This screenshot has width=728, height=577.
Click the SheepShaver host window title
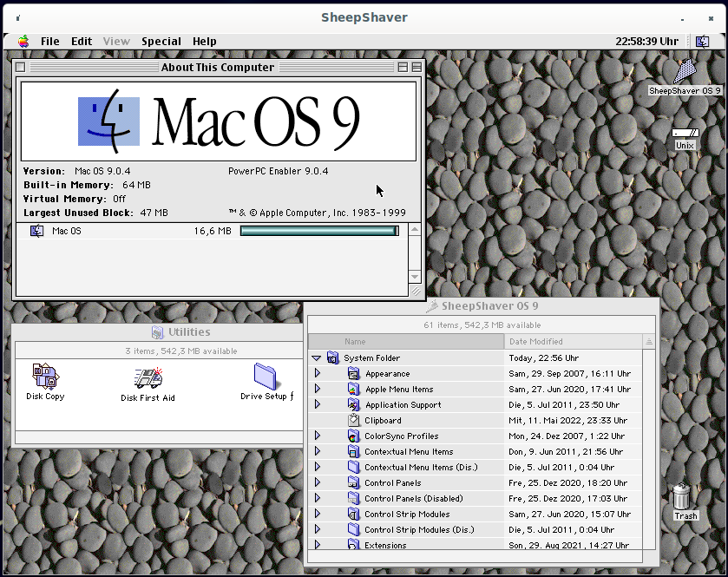(364, 17)
